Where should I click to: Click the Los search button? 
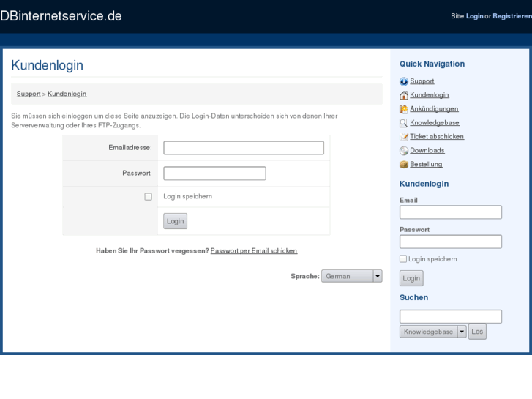pyautogui.click(x=477, y=332)
